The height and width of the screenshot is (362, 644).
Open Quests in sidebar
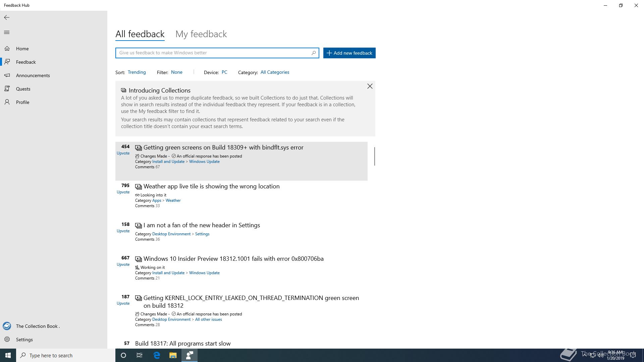pyautogui.click(x=54, y=89)
